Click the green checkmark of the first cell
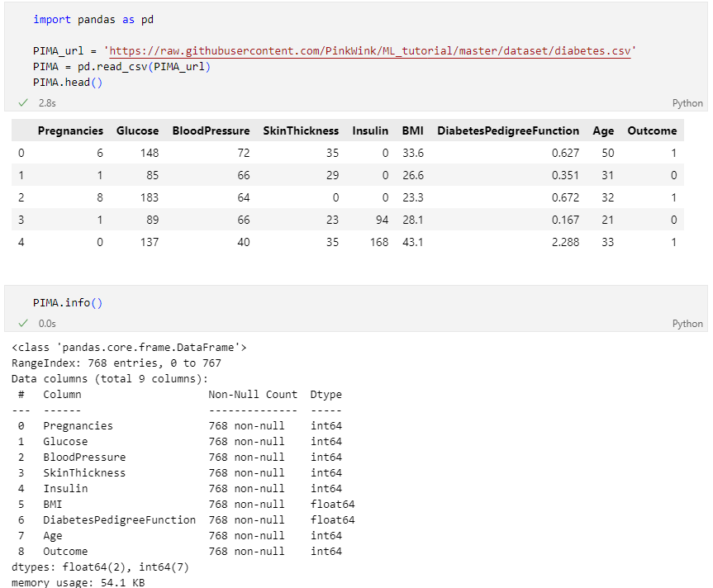 click(23, 102)
